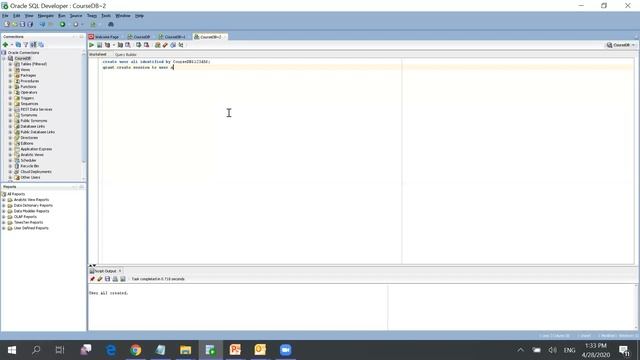Expand the Procedures node
This screenshot has height=360, width=640.
click(10, 81)
